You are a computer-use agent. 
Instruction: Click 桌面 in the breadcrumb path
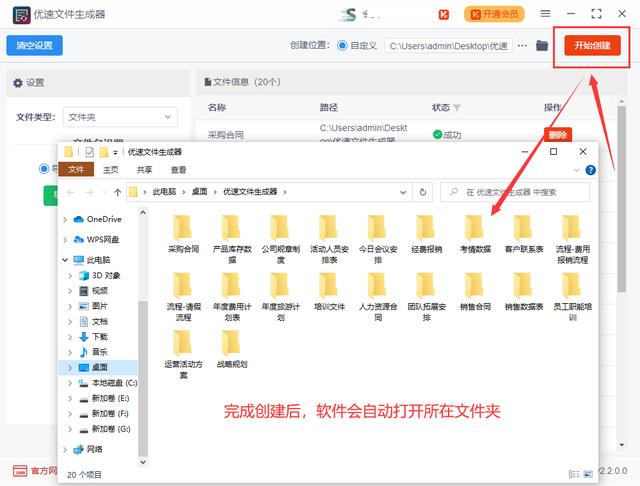(200, 192)
